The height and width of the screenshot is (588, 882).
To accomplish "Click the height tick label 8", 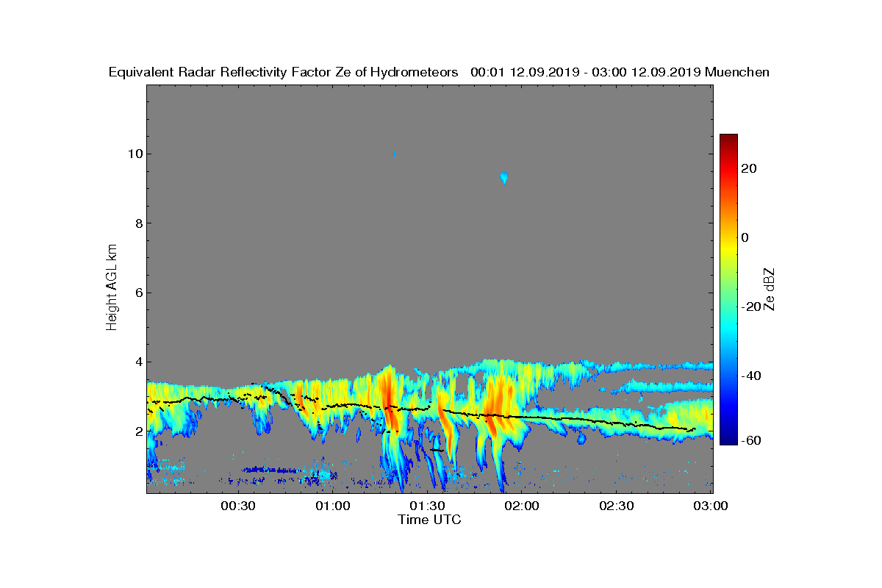I will (137, 223).
